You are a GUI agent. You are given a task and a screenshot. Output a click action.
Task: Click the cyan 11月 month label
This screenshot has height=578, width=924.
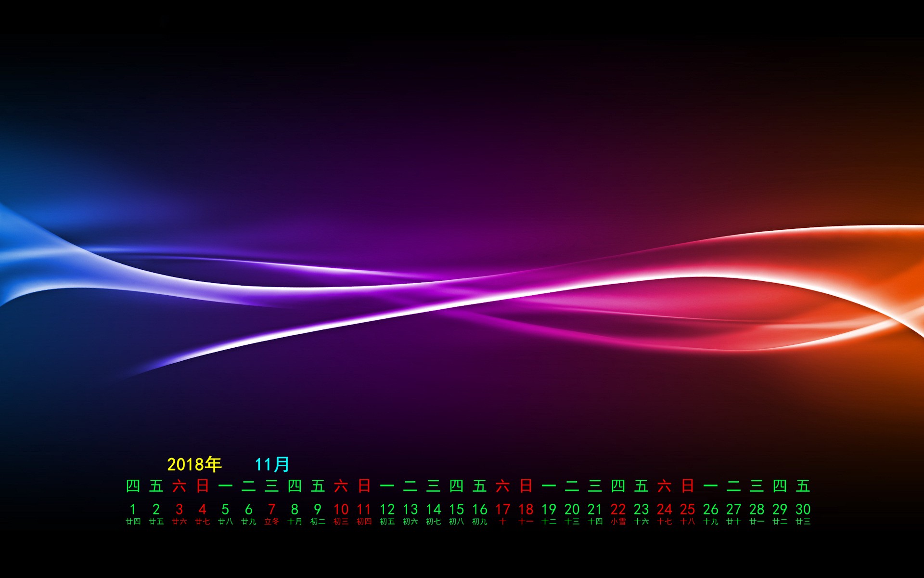(x=272, y=464)
